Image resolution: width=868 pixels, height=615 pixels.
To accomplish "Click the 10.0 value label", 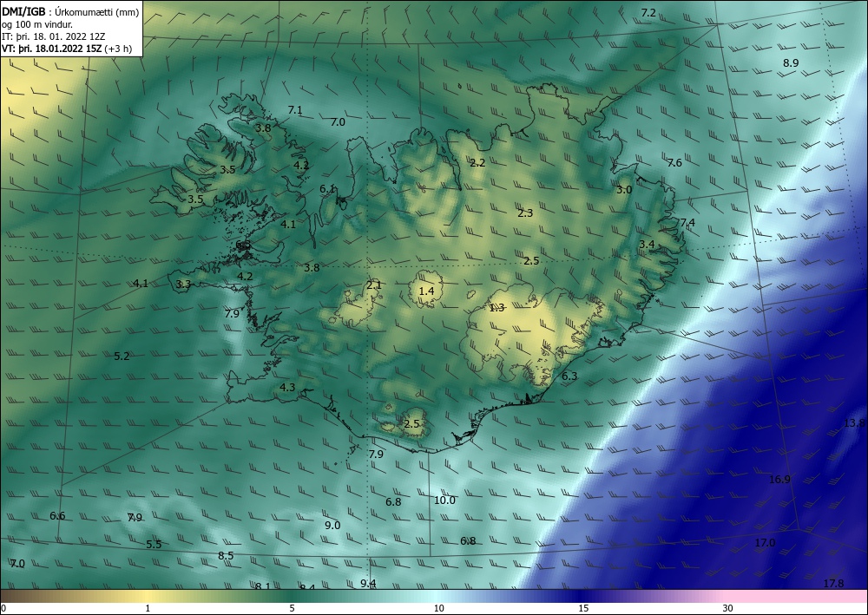I will pos(444,501).
